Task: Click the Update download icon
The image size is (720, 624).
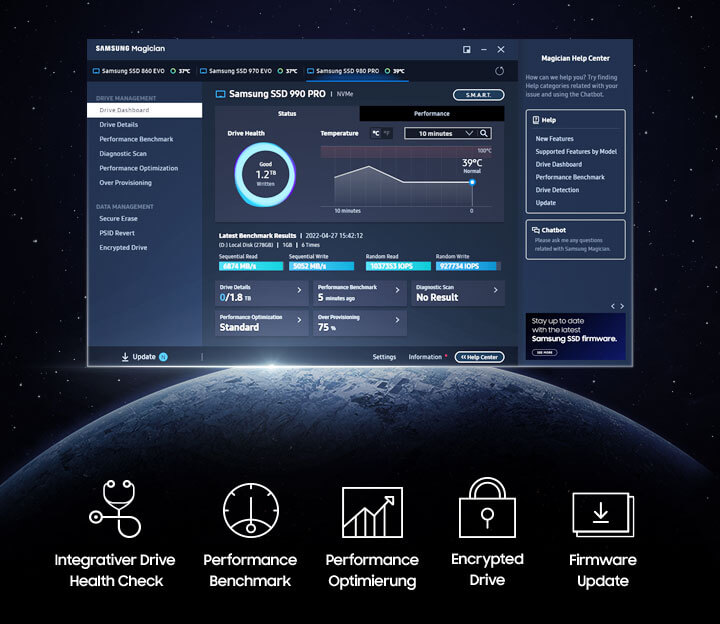Action: click(x=125, y=357)
